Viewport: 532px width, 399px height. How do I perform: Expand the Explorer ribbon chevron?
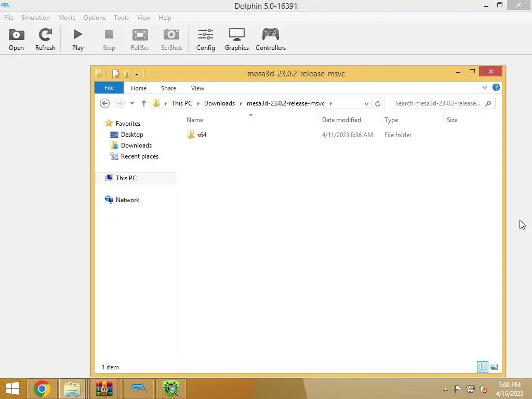(x=485, y=87)
